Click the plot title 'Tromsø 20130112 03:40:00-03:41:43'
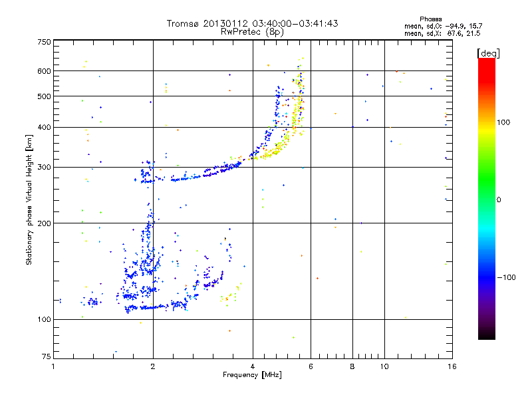Viewport: 532px width, 399px height. coord(252,23)
